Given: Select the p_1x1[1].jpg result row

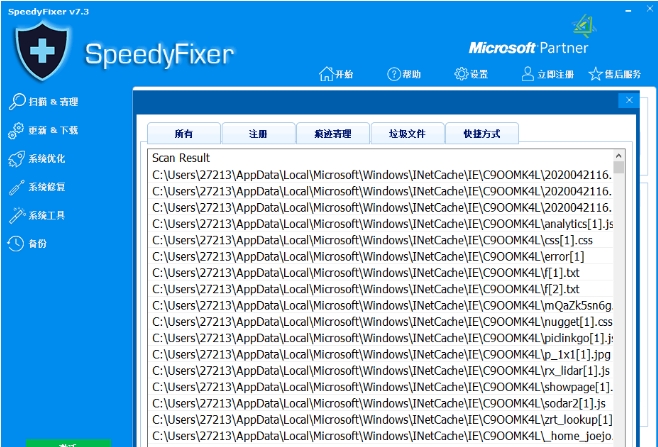Looking at the screenshot, I should [381, 354].
